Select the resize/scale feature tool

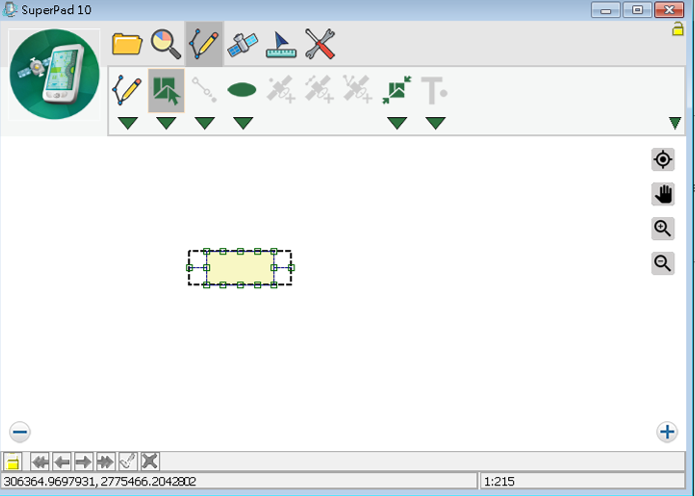397,90
